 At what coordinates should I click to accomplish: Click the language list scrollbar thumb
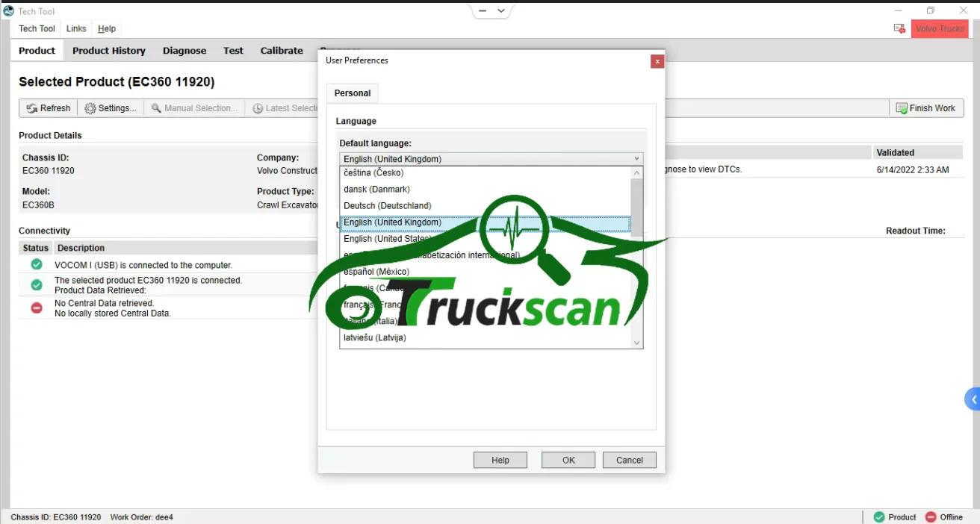(x=637, y=208)
